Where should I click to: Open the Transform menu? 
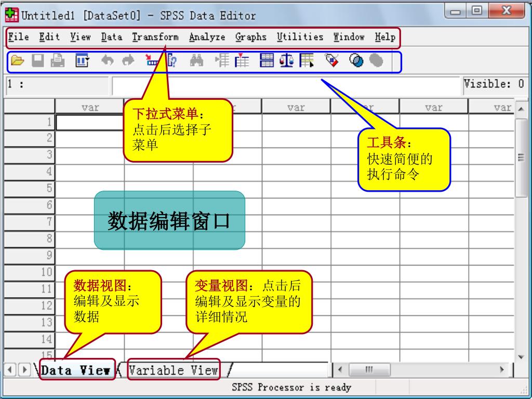click(155, 37)
